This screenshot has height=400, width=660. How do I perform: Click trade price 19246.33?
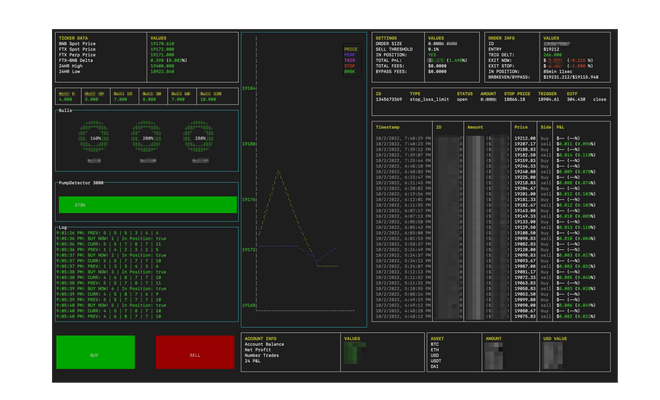(x=525, y=166)
